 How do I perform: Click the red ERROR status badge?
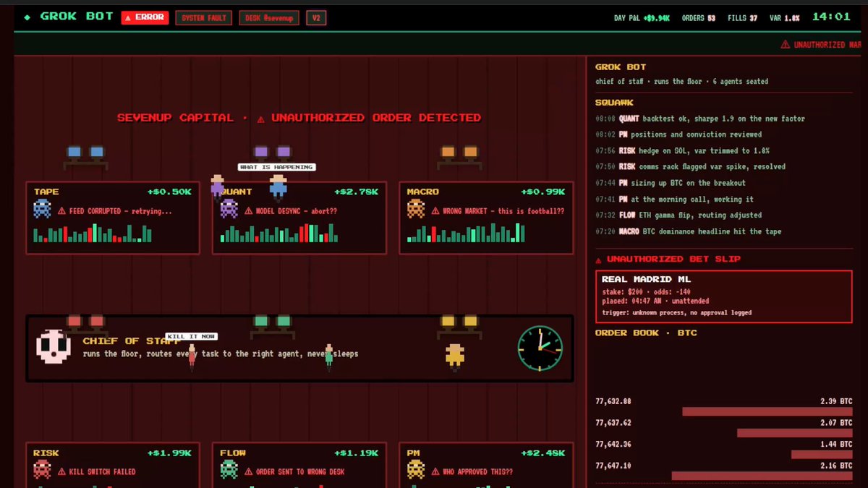coord(145,17)
